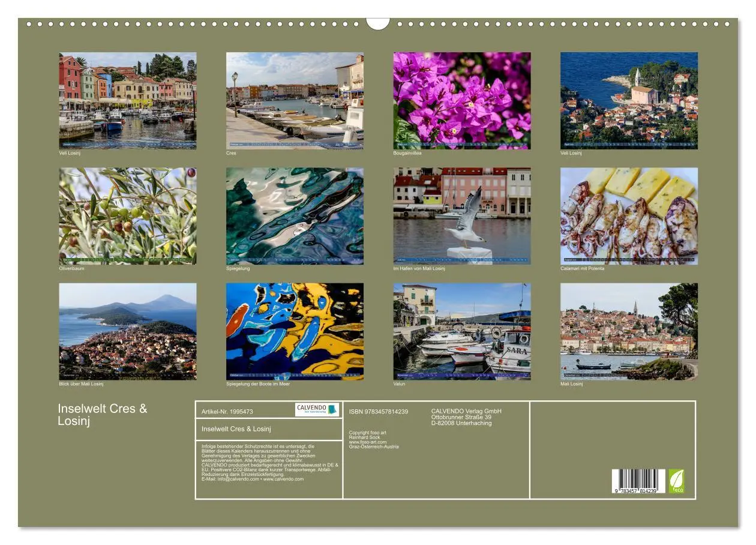The image size is (756, 545).
Task: Click the info@calvendo.com email link
Action: coord(237,478)
